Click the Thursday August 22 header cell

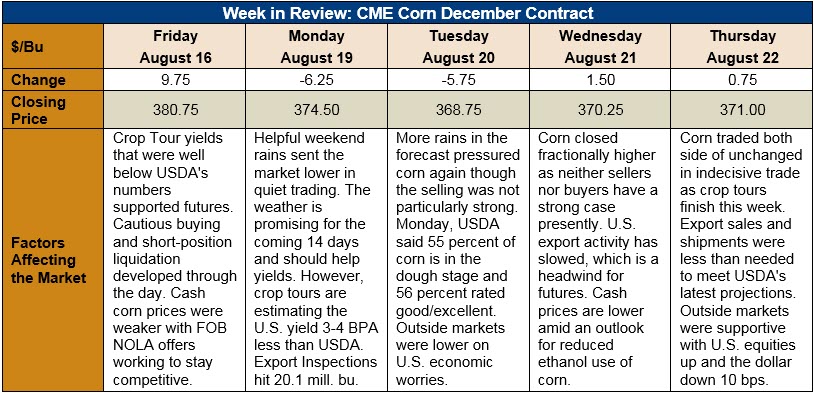(742, 46)
